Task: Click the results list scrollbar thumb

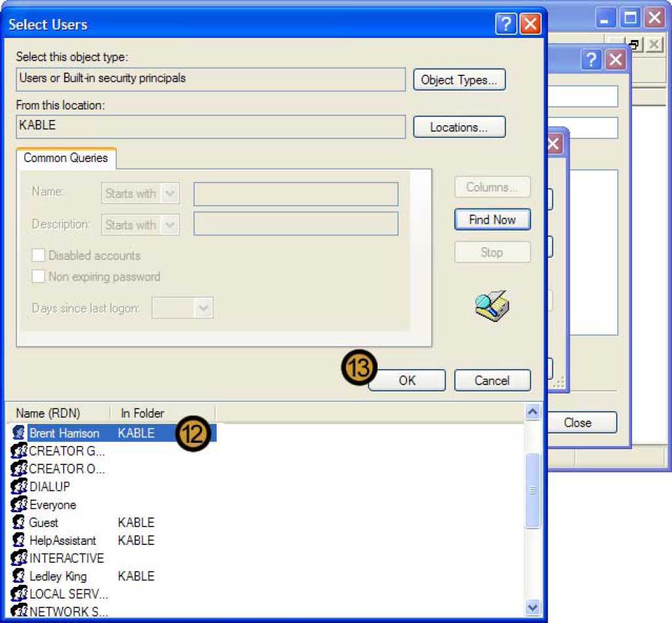Action: point(533,490)
